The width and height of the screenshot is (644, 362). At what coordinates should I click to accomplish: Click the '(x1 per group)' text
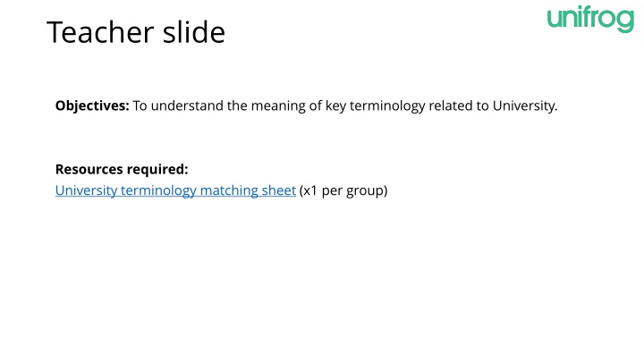coord(343,190)
